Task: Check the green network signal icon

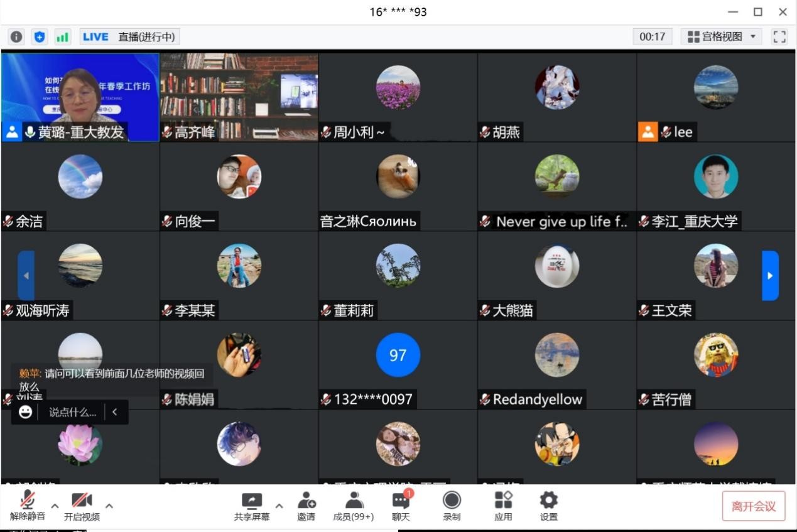Action: pos(62,37)
